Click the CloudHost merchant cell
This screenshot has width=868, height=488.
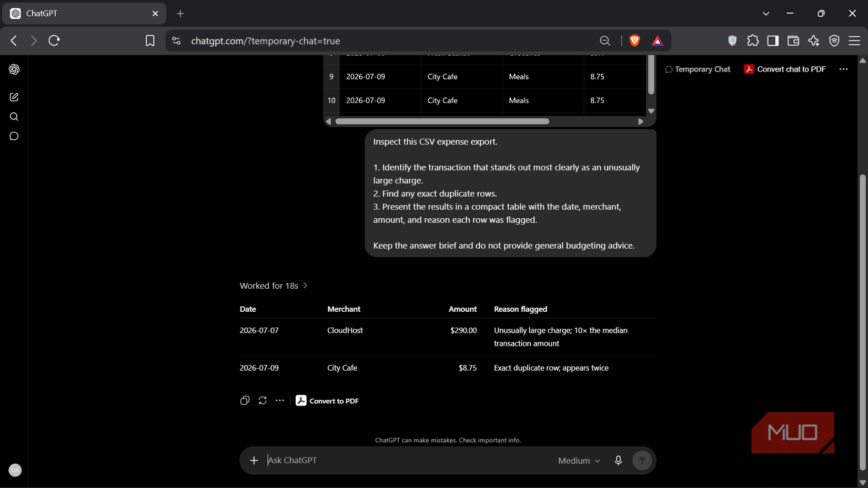(345, 330)
